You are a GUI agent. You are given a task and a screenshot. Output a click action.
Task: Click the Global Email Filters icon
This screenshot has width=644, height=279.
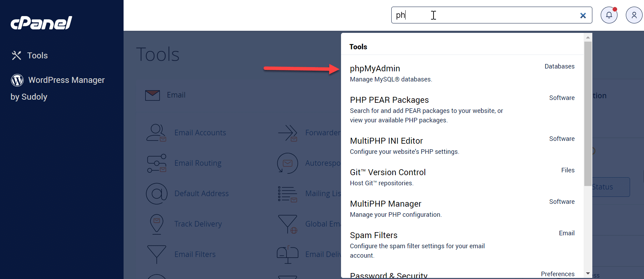click(287, 224)
